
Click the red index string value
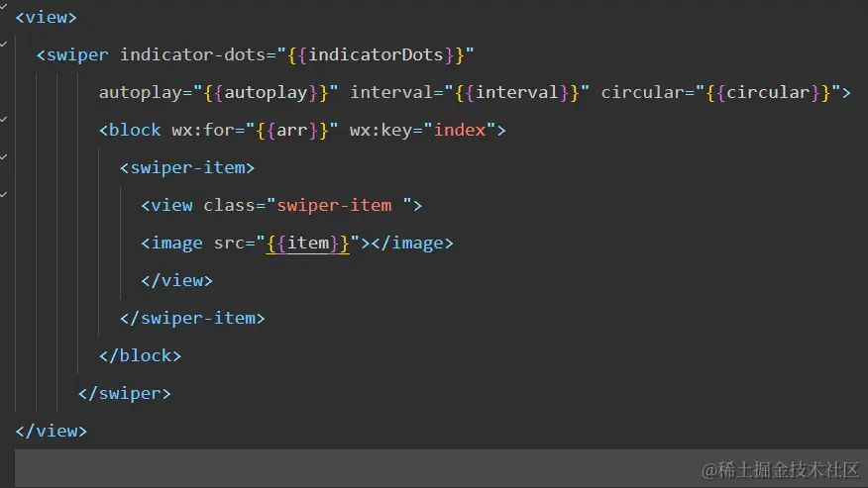pyautogui.click(x=460, y=130)
